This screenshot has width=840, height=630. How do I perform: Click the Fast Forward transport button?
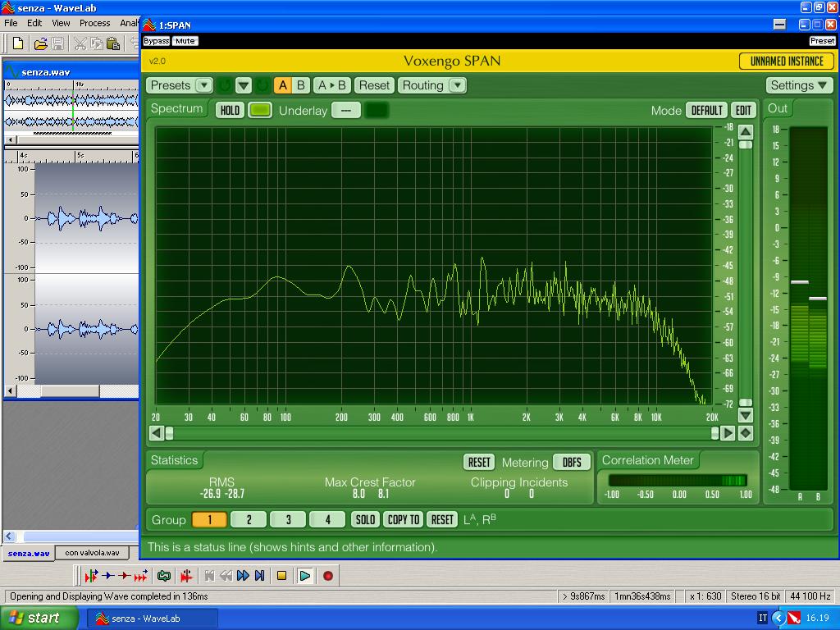tap(243, 576)
